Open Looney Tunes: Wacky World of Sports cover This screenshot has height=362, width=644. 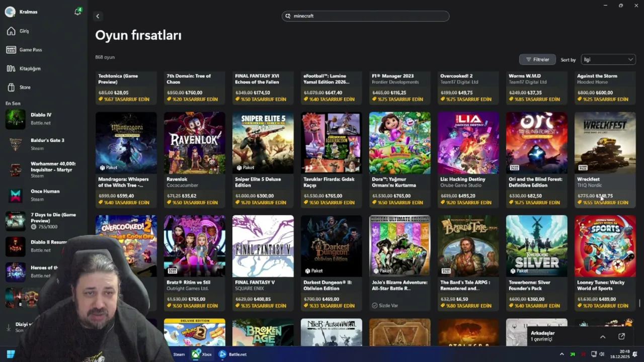[605, 246]
